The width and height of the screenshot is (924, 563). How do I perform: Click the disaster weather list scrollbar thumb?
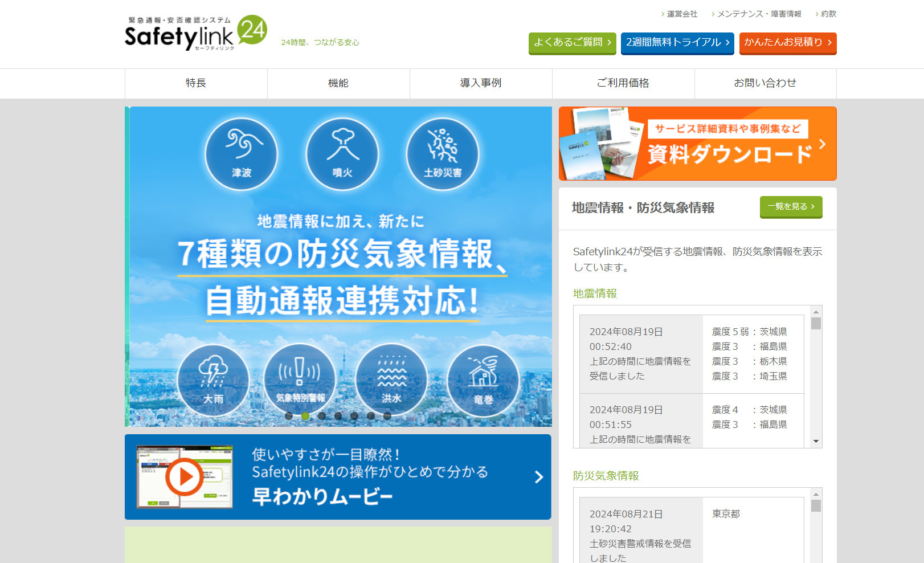coord(816,505)
